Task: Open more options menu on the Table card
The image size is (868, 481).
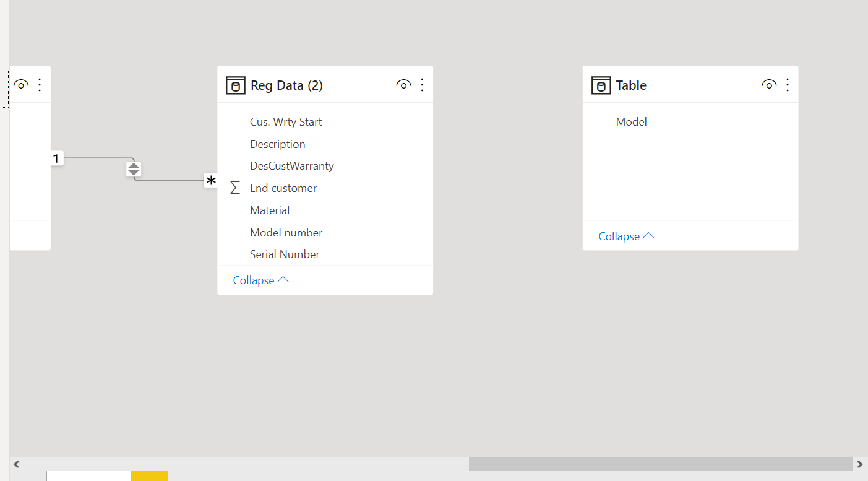Action: point(788,85)
